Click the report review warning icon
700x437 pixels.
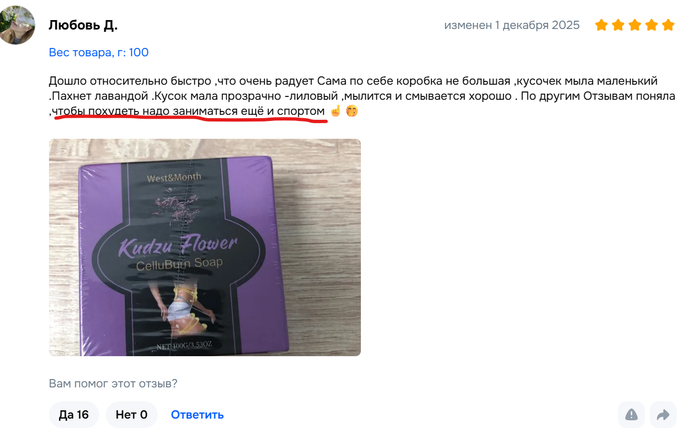(x=631, y=414)
